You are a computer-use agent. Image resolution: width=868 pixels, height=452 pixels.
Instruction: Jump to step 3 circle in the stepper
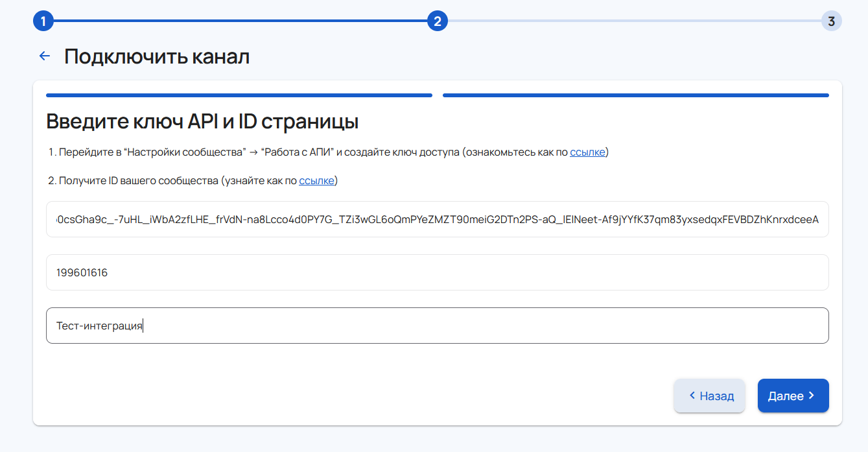point(831,21)
